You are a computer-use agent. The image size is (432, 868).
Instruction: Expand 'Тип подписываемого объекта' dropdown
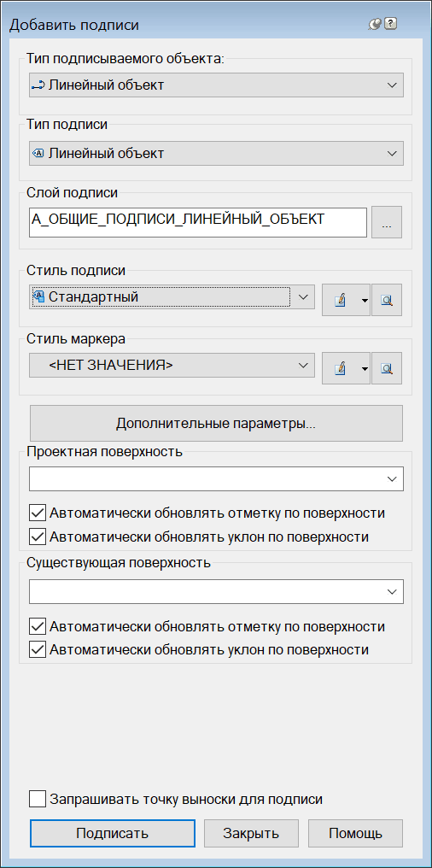click(x=216, y=85)
